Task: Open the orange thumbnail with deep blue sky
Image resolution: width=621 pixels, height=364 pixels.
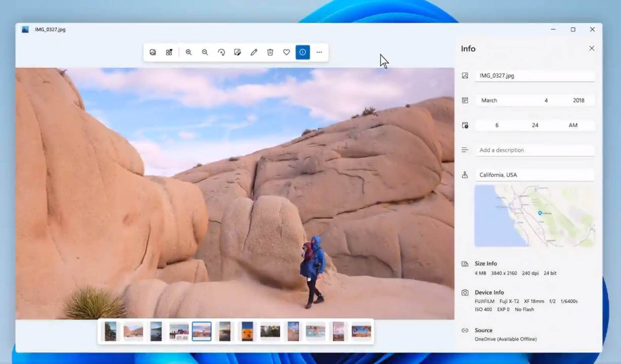Action: tap(247, 331)
